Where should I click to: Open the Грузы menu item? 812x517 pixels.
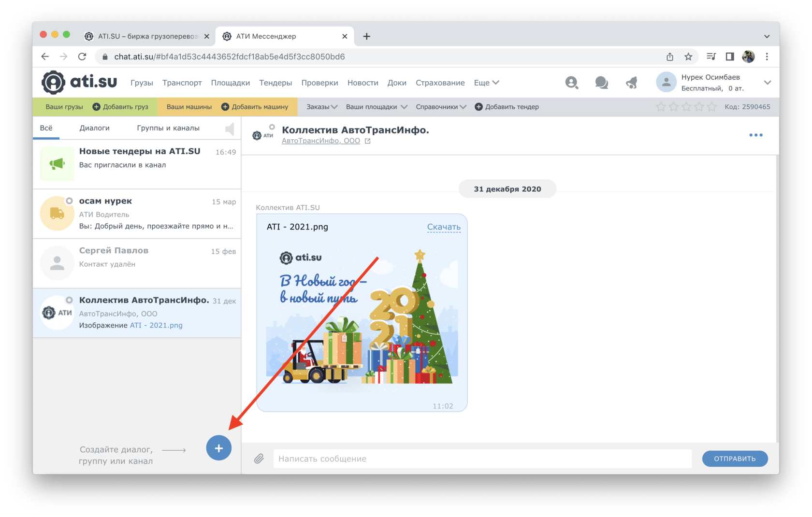tap(142, 83)
